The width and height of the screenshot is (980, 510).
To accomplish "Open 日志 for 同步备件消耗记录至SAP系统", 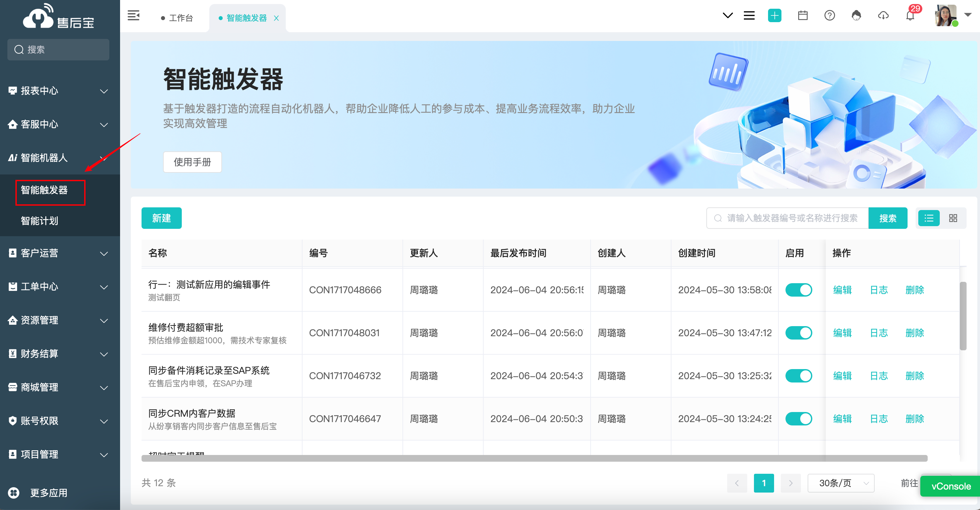I will pyautogui.click(x=879, y=376).
